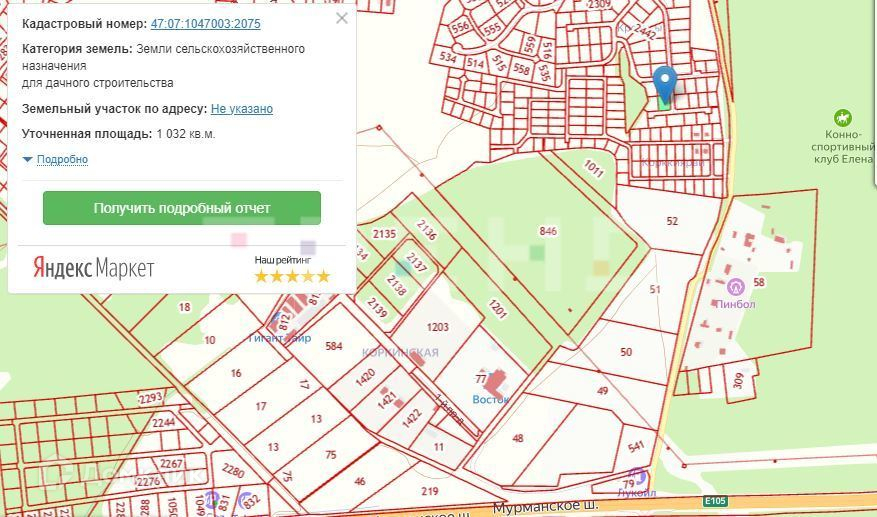Click the small disclosure triangle beside Подробно
The image size is (877, 517).
coord(27,160)
